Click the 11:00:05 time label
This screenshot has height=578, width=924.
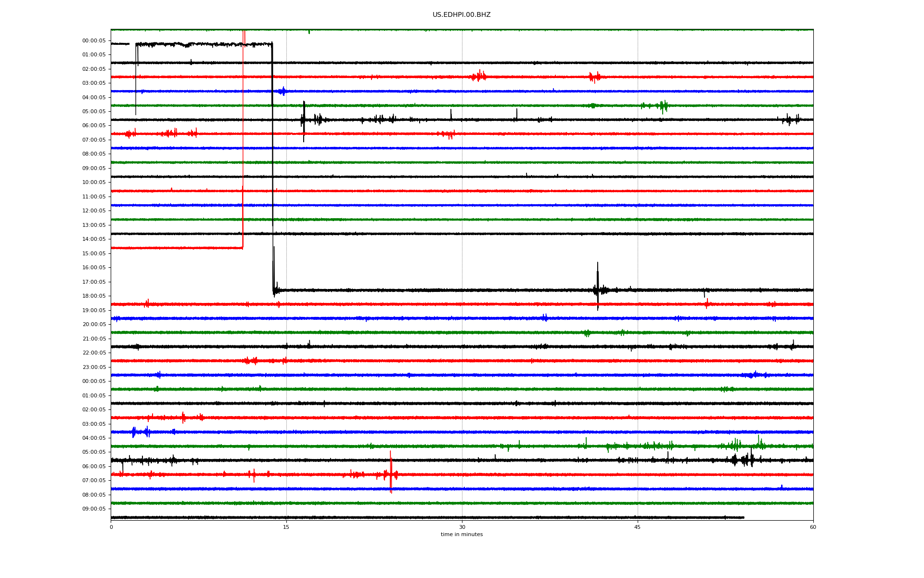click(94, 197)
